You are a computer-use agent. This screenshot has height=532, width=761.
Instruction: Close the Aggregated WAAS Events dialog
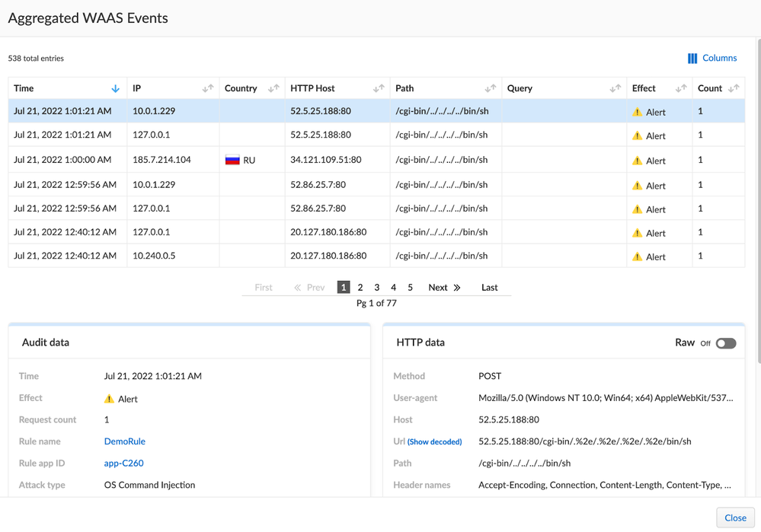[734, 518]
